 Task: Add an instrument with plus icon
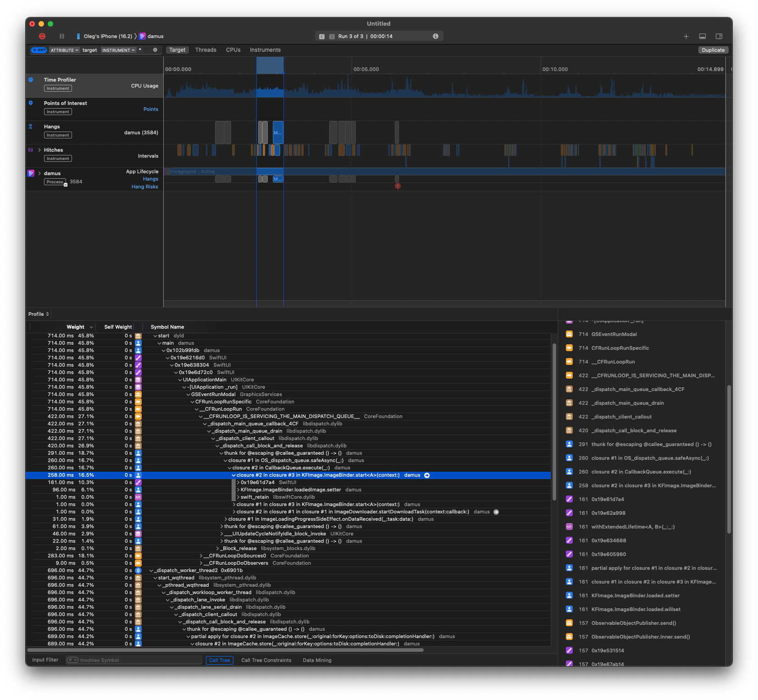click(x=686, y=36)
